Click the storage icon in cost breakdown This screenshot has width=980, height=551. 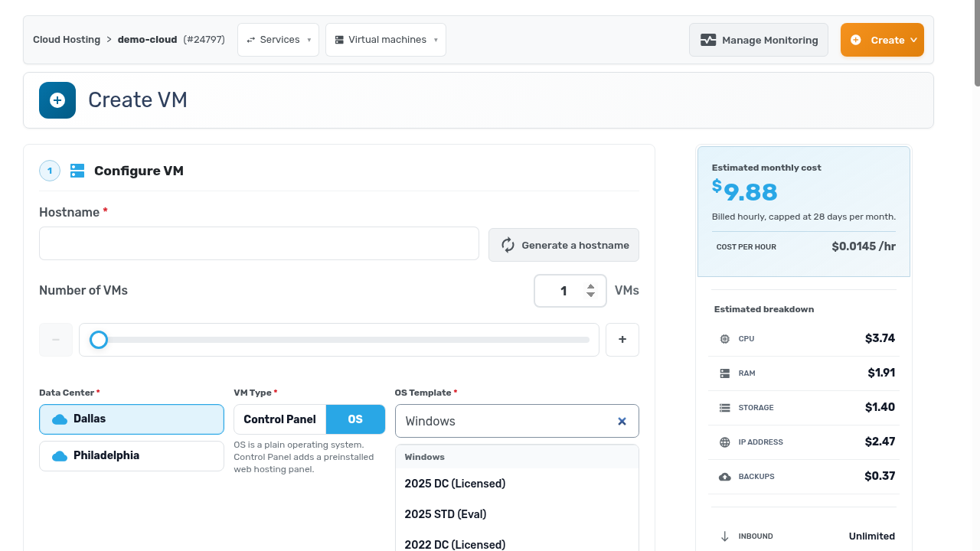point(725,408)
